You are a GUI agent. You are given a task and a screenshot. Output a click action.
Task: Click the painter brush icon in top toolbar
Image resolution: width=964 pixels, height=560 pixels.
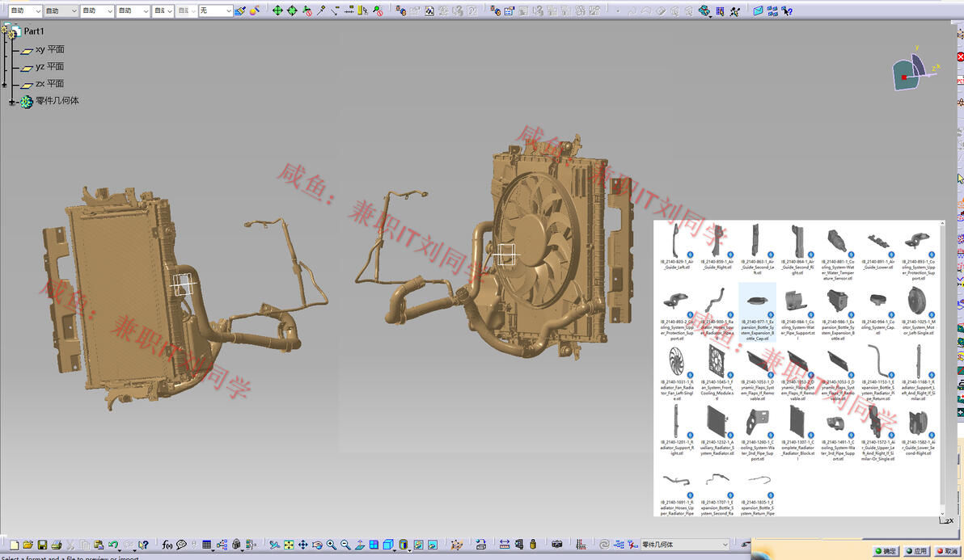coord(240,11)
